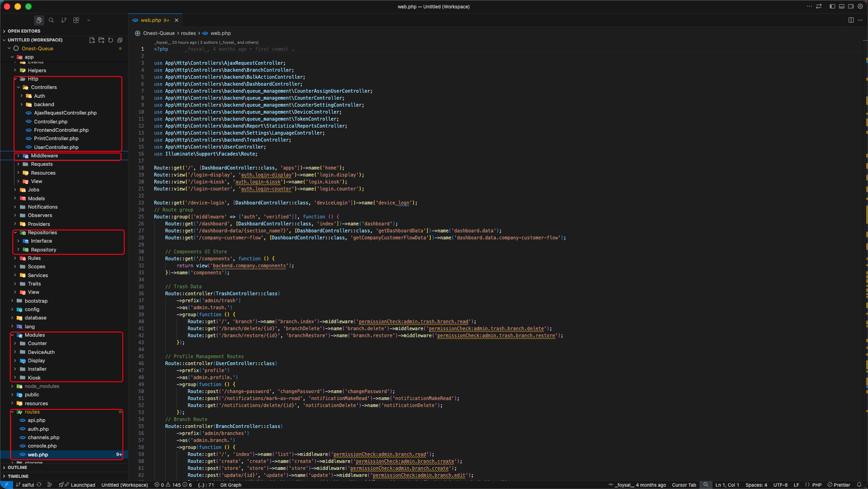Synchronize changes icon in status bar
The width and height of the screenshot is (868, 489).
[39, 485]
